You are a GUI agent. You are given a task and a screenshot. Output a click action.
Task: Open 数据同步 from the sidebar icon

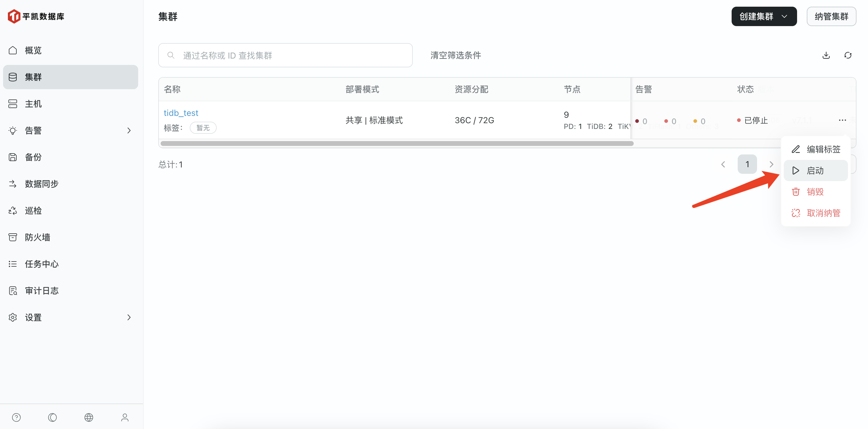(12, 184)
